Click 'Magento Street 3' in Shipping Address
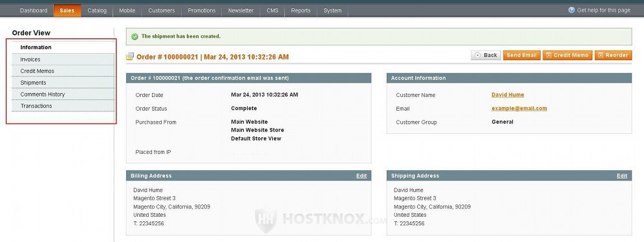 [x=415, y=199]
